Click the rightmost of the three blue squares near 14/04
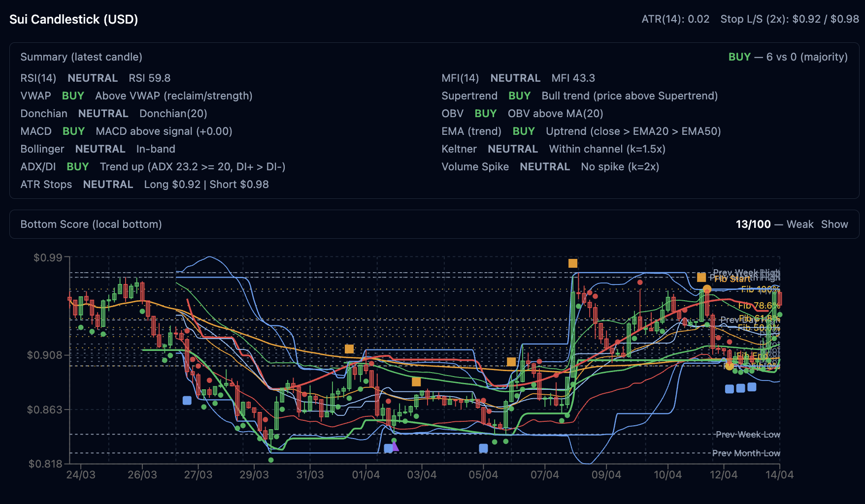865x504 pixels. 752,387
